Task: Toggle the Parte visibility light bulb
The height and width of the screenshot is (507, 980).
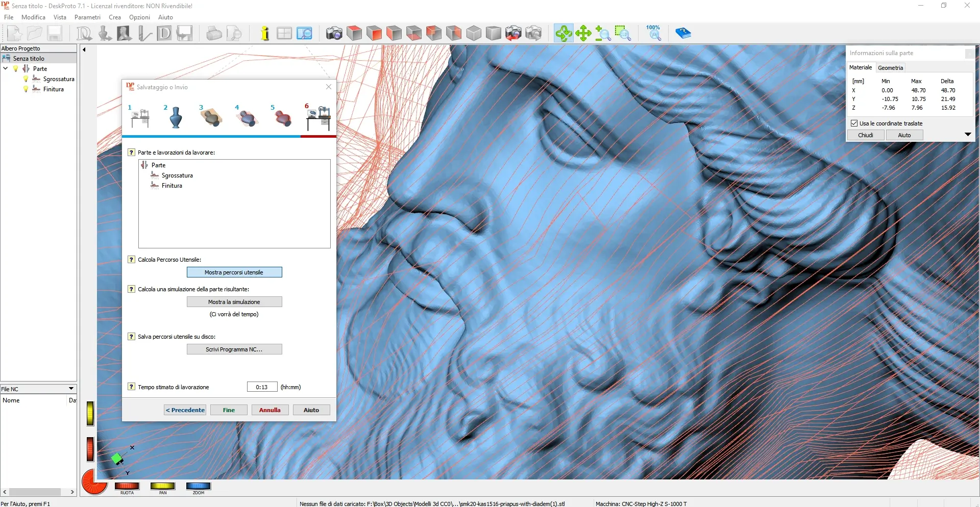Action: [x=16, y=69]
